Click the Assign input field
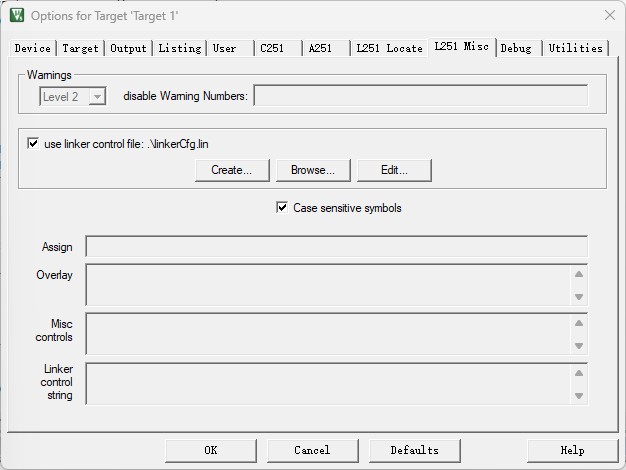 337,246
